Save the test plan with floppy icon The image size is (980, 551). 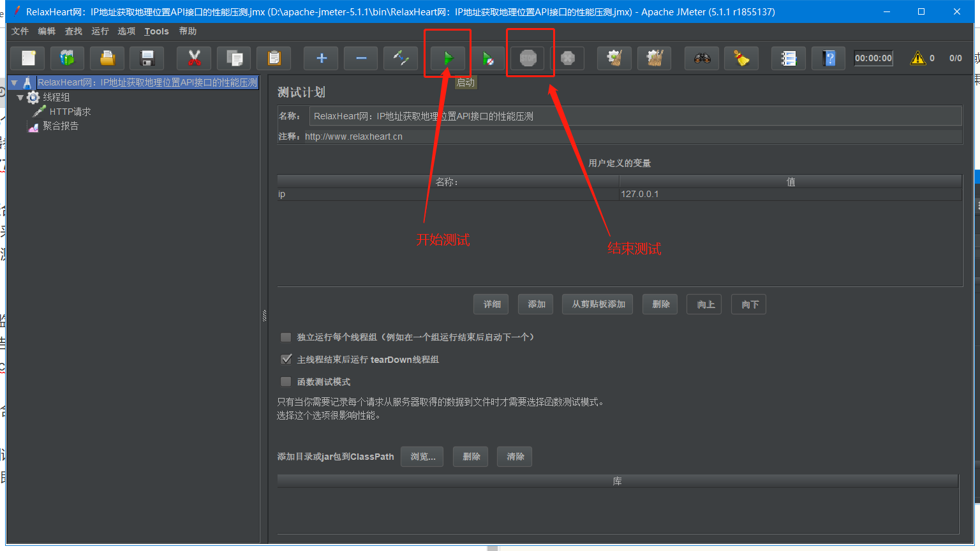[x=147, y=58]
